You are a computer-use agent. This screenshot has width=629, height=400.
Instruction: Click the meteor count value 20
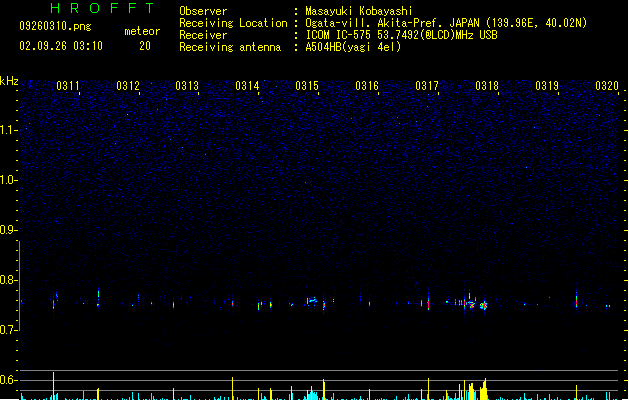pyautogui.click(x=145, y=46)
